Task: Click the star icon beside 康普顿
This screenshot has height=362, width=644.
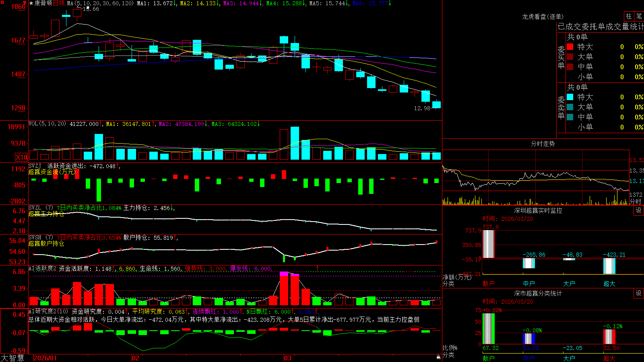Action: [31, 3]
